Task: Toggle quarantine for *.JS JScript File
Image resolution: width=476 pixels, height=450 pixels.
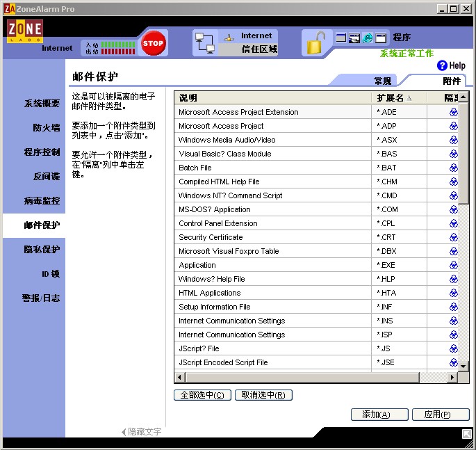Action: point(454,348)
